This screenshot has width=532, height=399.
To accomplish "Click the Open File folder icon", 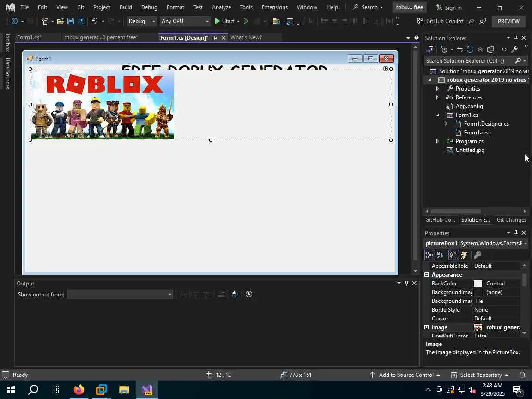I will 60,21.
